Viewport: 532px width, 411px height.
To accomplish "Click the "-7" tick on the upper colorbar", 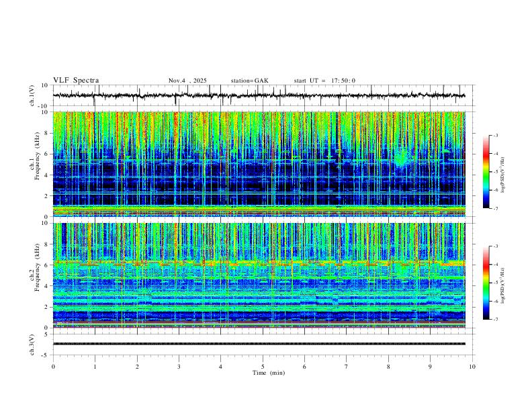I will 496,208.
